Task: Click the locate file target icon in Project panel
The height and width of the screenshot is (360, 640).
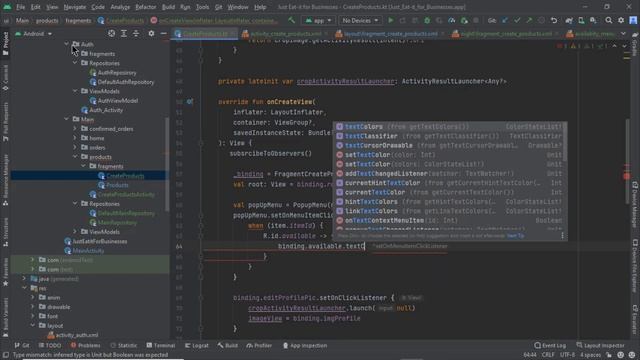Action: point(111,33)
